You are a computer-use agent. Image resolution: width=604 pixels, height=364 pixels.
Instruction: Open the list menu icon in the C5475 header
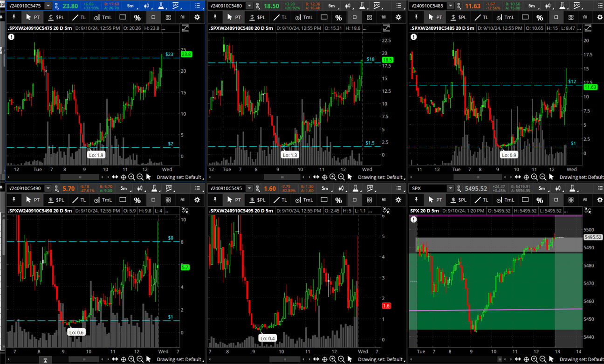coord(197,6)
